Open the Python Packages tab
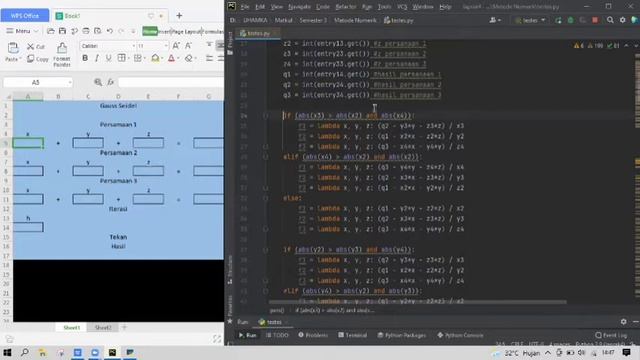Screen dimensions: 640x360 pyautogui.click(x=401, y=335)
